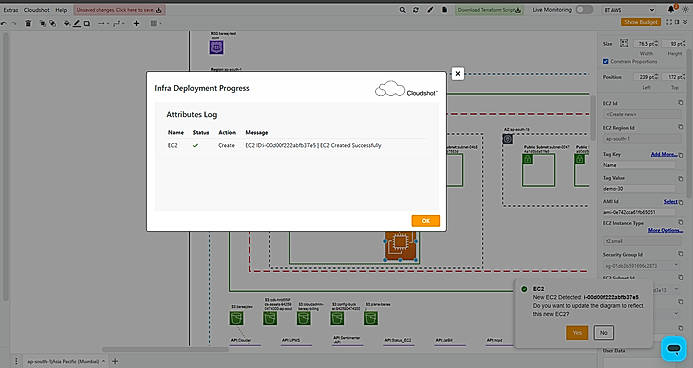The height and width of the screenshot is (368, 693).
Task: Click the document file icon
Action: 444,10
